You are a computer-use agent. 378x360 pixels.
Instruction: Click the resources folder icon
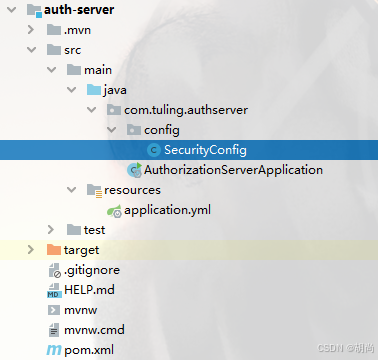coord(94,190)
